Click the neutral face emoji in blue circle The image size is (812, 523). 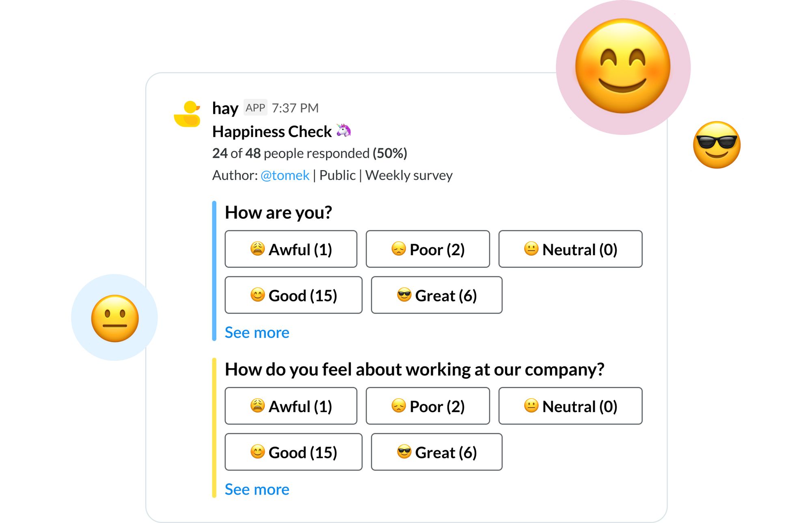(x=115, y=318)
